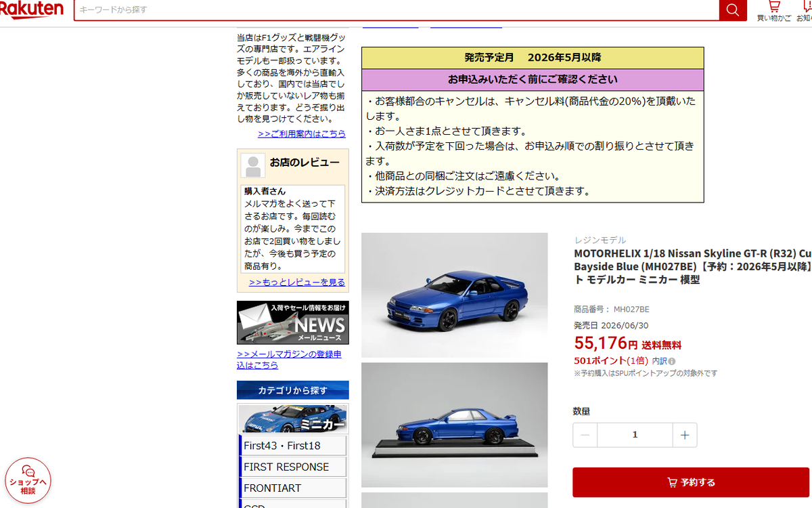The height and width of the screenshot is (508, 812).
Task: Click the お申込みいただく前にご確認ください header
Action: [533, 79]
